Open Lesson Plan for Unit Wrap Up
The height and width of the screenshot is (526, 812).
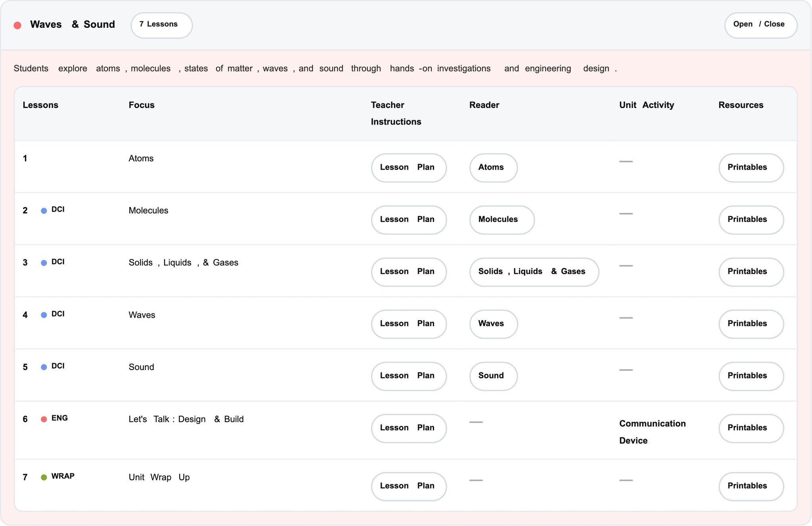[409, 486]
